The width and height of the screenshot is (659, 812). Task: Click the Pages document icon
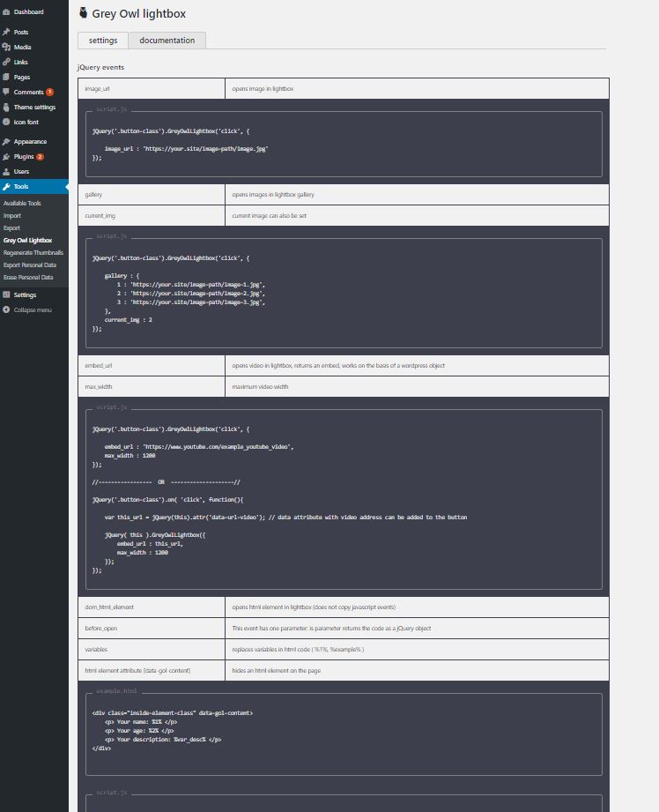click(6, 78)
